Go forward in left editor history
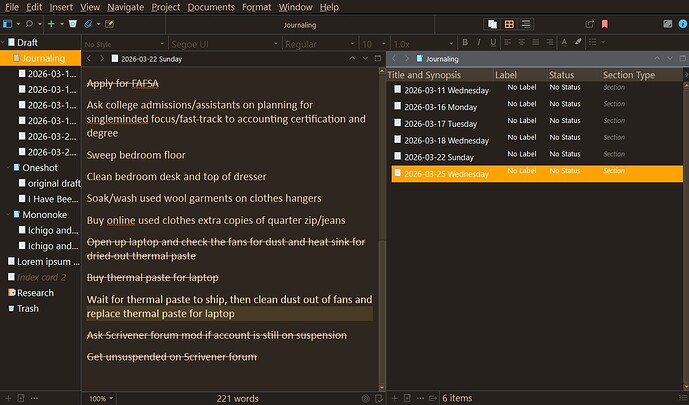This screenshot has width=689, height=405. pyautogui.click(x=102, y=58)
